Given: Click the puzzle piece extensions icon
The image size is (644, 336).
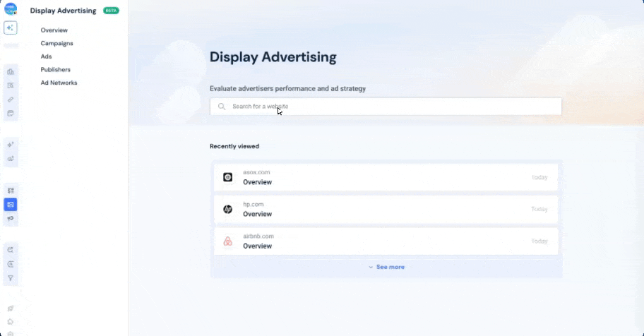Looking at the screenshot, I should tap(11, 322).
